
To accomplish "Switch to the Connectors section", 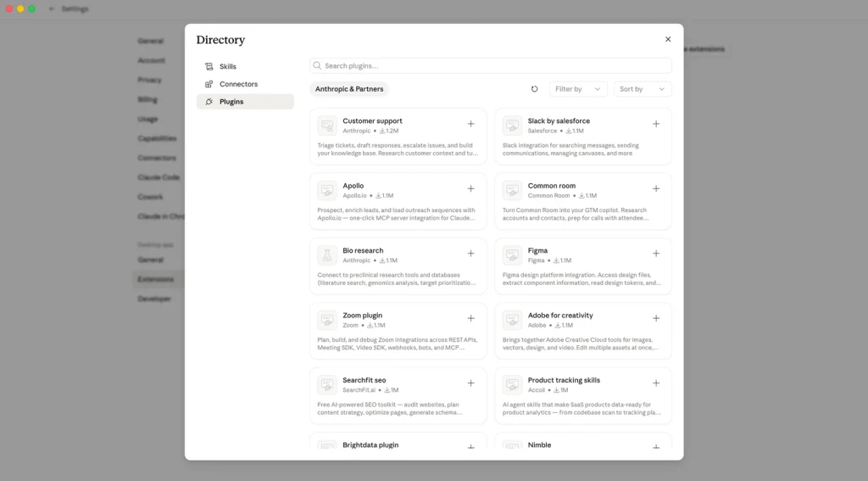I will tap(245, 84).
